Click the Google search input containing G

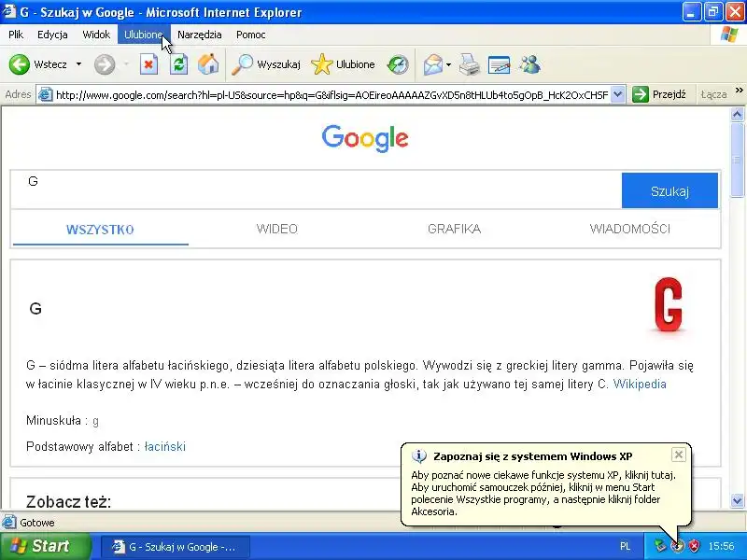click(x=317, y=190)
